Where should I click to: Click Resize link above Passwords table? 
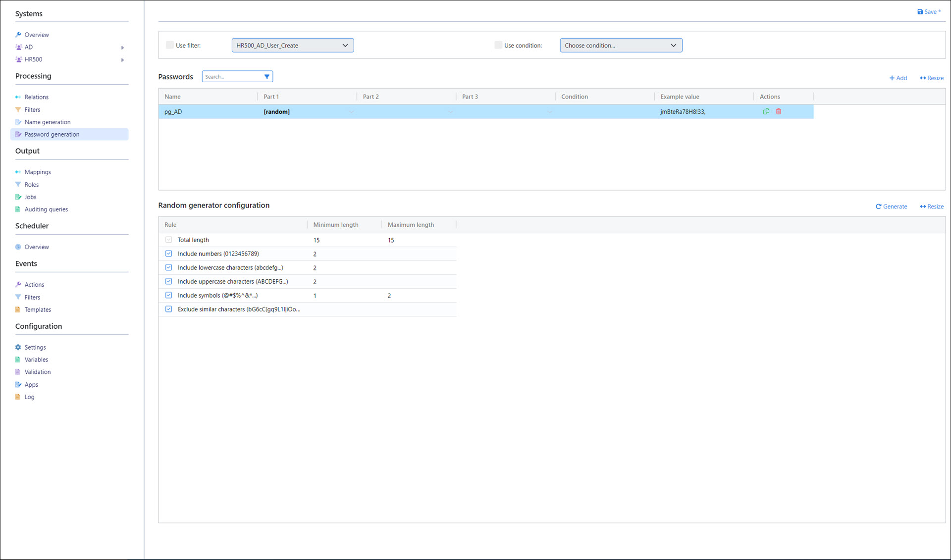932,78
